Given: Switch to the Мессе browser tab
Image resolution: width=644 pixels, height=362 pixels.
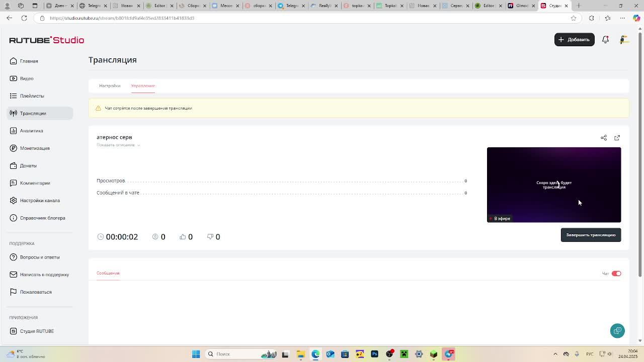Looking at the screenshot, I should point(225,6).
